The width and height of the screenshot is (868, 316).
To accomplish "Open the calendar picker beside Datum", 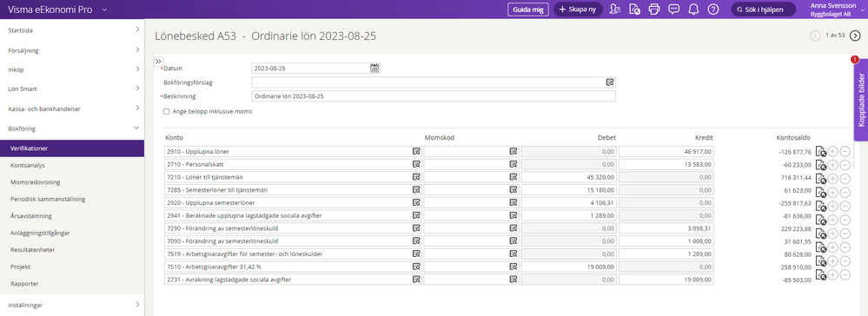I will (374, 68).
